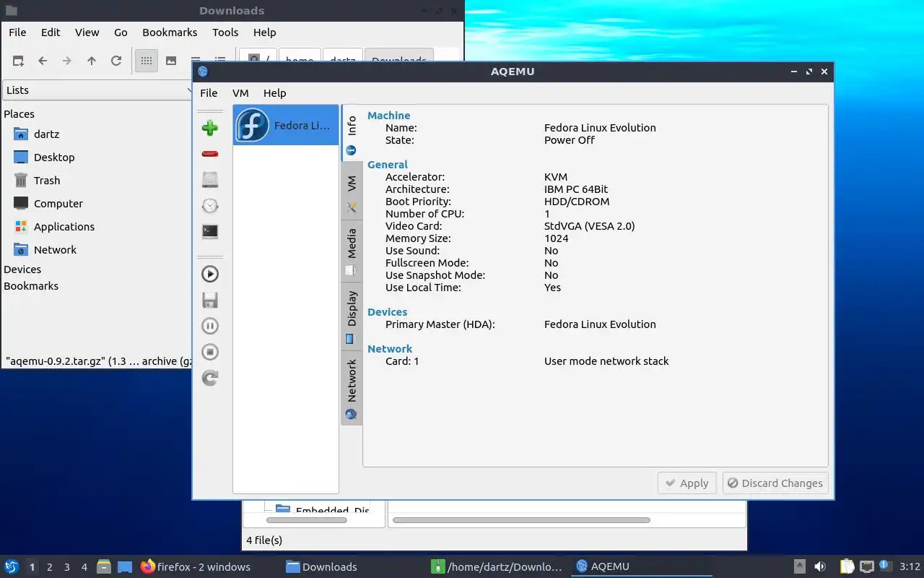
Task: Open the application menu on the taskbar
Action: click(x=11, y=566)
